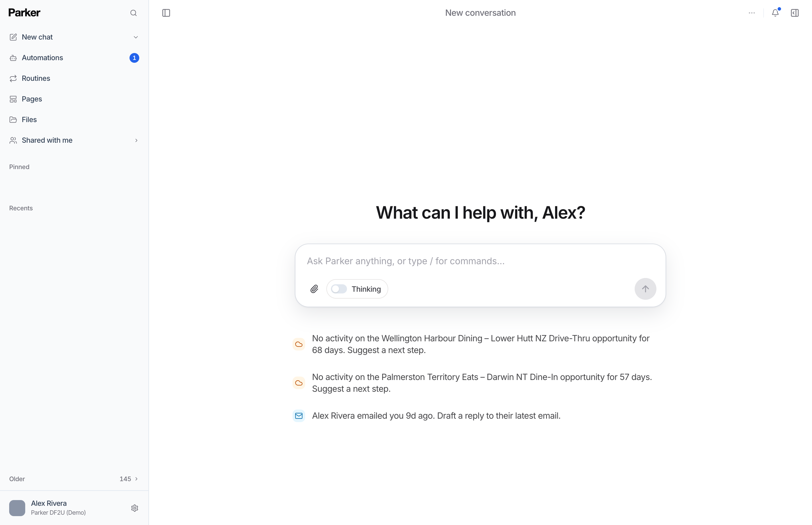Open the three-dot more options menu
The height and width of the screenshot is (525, 812).
click(x=752, y=13)
